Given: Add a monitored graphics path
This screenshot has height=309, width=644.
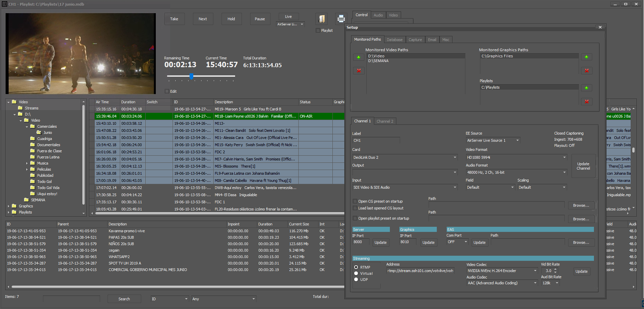Looking at the screenshot, I should tap(586, 57).
